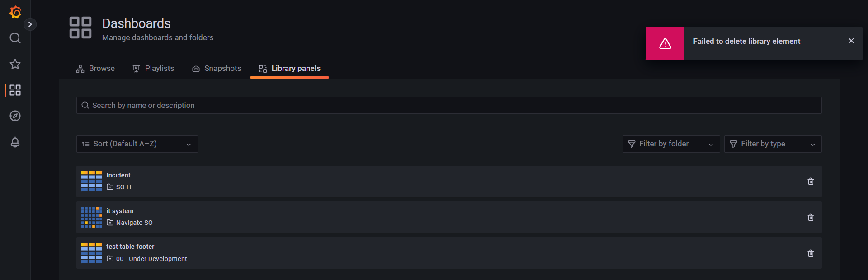
Task: Open the Filter by folder dropdown
Action: point(670,144)
